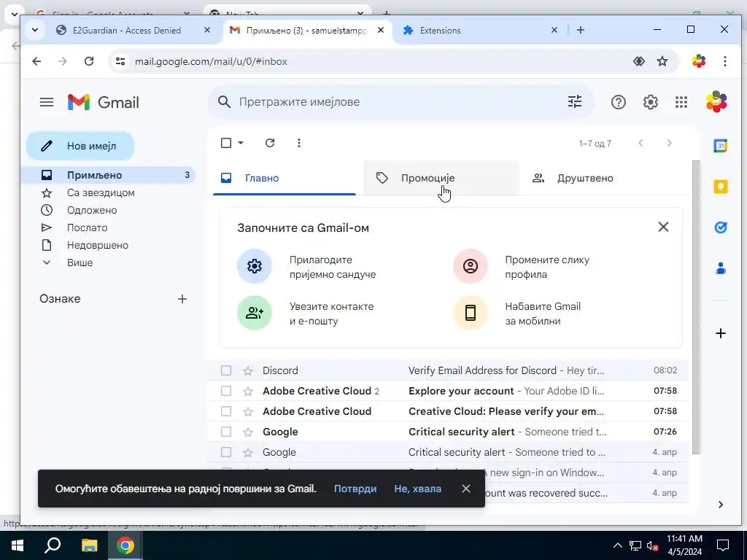Tick the 4. апр Google Critical security alert checkbox
The width and height of the screenshot is (747, 560).
[226, 452]
